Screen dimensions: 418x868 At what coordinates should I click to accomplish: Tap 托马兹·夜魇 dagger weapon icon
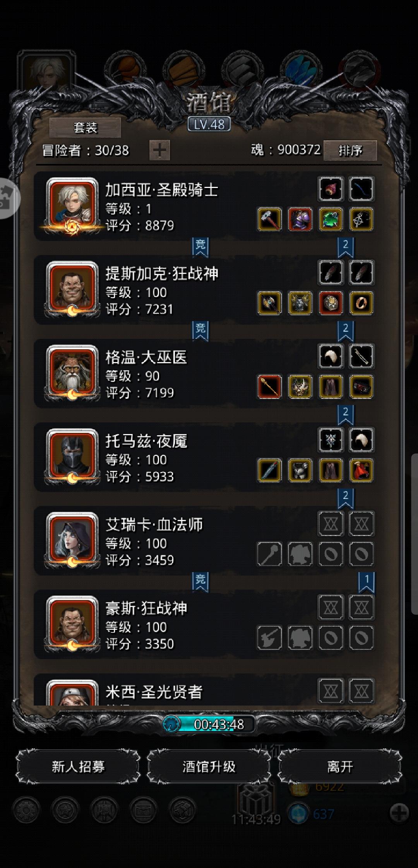click(269, 470)
